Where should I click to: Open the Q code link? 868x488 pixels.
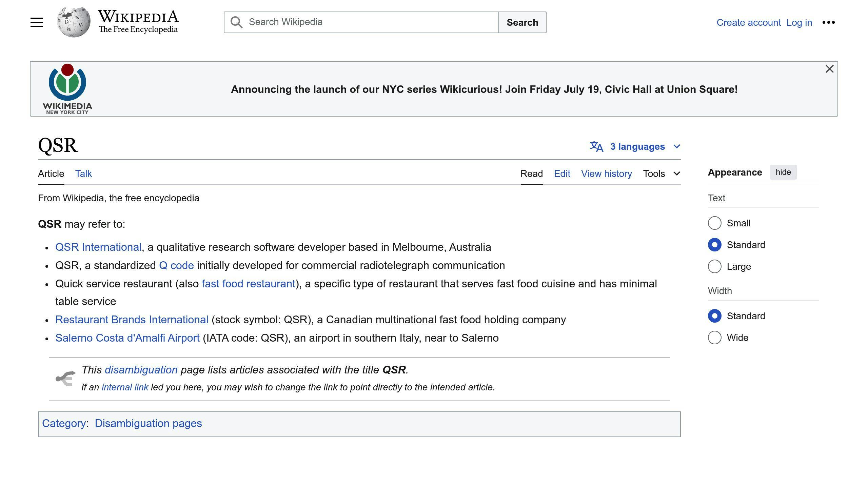pos(176,265)
